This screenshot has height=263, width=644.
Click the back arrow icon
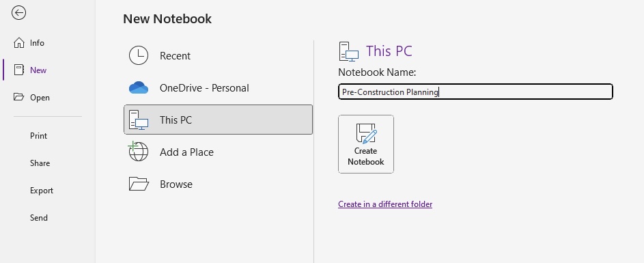pos(19,13)
